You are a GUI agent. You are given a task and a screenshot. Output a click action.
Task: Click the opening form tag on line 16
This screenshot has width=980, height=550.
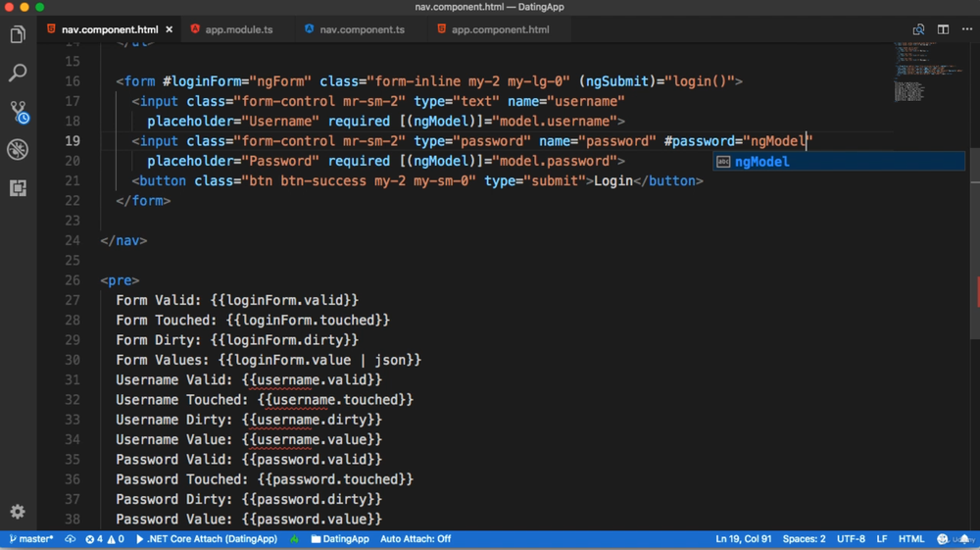(135, 81)
